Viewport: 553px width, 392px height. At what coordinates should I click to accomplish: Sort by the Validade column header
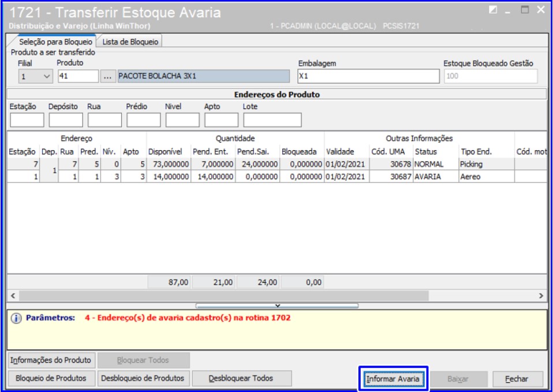(347, 152)
